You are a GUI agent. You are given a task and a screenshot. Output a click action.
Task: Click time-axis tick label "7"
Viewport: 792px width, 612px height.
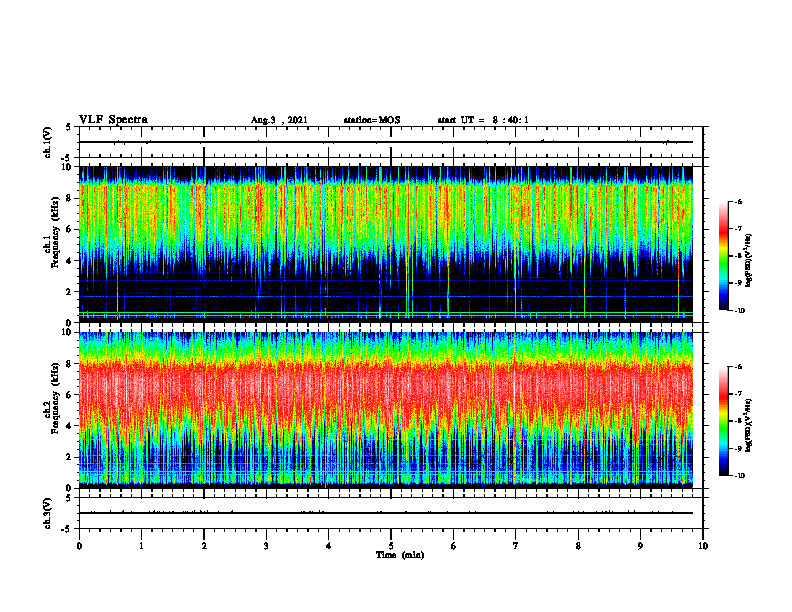[x=516, y=546]
